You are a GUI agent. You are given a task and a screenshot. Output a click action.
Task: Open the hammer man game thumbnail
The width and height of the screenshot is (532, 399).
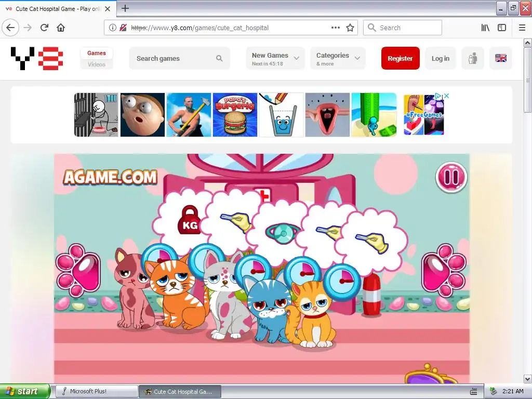(189, 115)
